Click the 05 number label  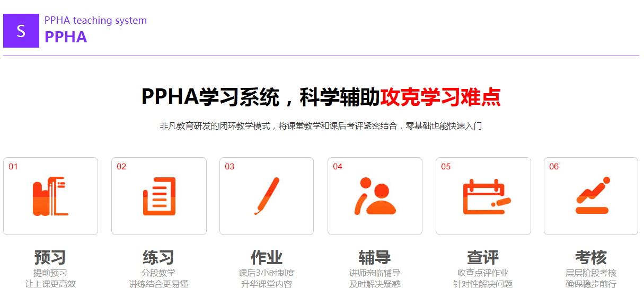[x=446, y=167]
